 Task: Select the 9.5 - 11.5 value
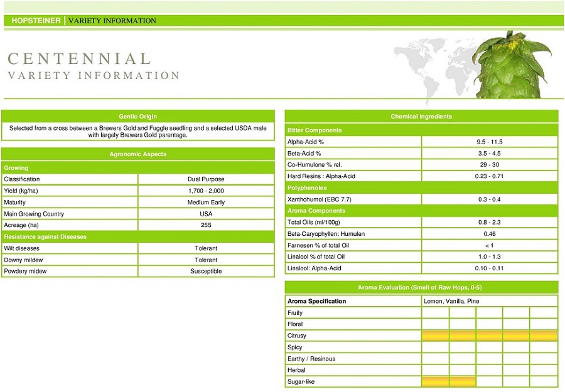(489, 142)
